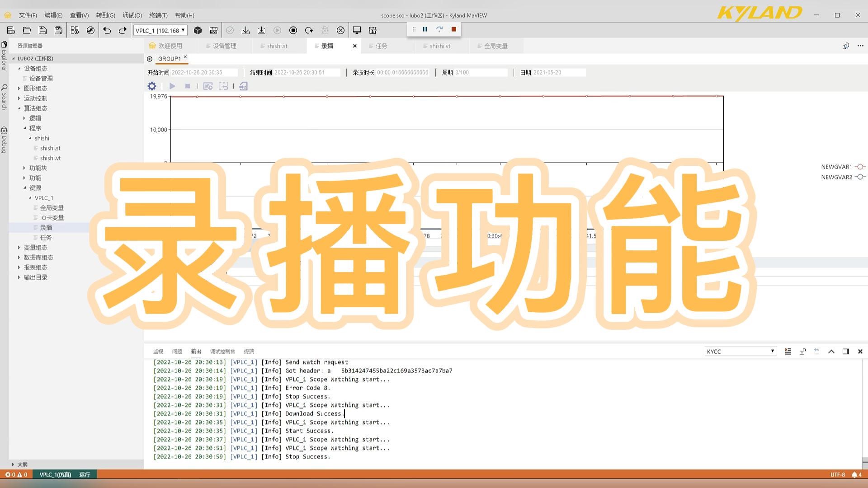Viewport: 868px width, 488px height.
Task: Collapse the 算法组态 tree node
Action: (19, 108)
